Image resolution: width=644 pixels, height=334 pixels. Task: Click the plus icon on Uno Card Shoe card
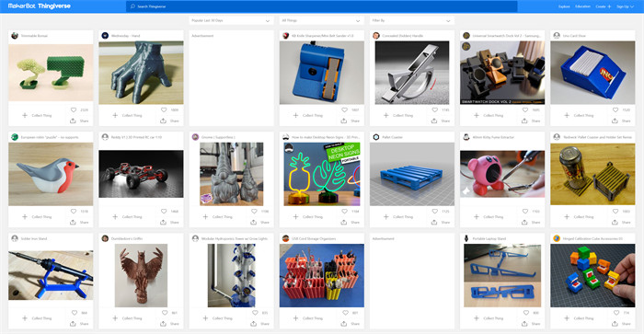(x=567, y=115)
